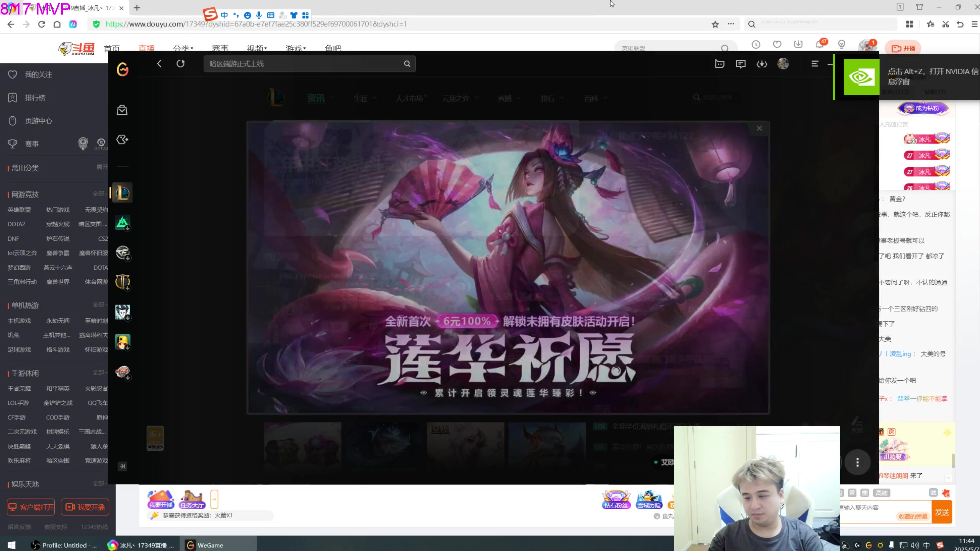The image size is (980, 551).
Task: Reload the browser page
Action: [x=41, y=24]
